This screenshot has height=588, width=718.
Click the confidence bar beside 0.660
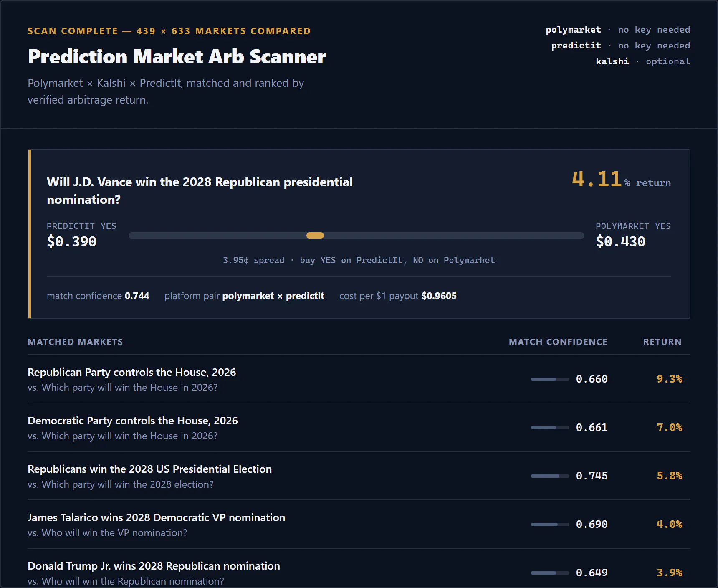tap(550, 379)
